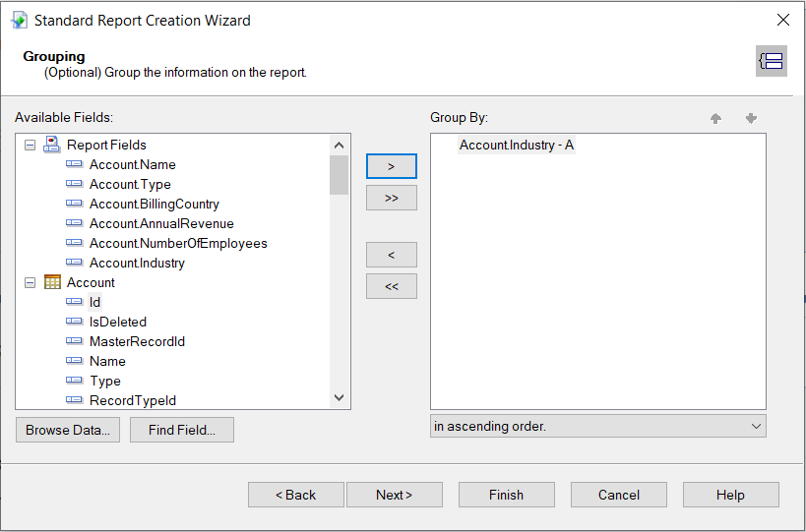Viewport: 806px width, 532px height.
Task: Open the ascending order sort dropdown
Action: pyautogui.click(x=597, y=426)
